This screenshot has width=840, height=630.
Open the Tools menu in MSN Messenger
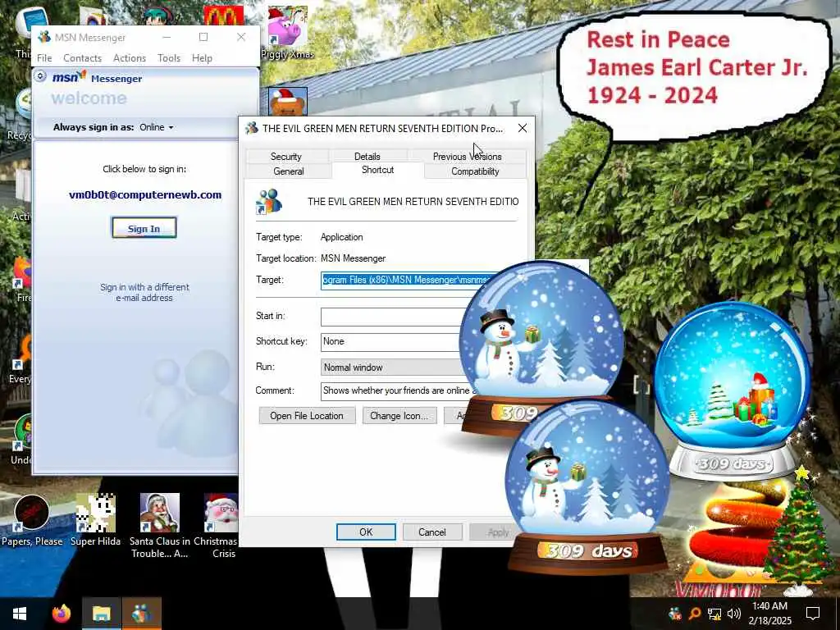pyautogui.click(x=169, y=58)
